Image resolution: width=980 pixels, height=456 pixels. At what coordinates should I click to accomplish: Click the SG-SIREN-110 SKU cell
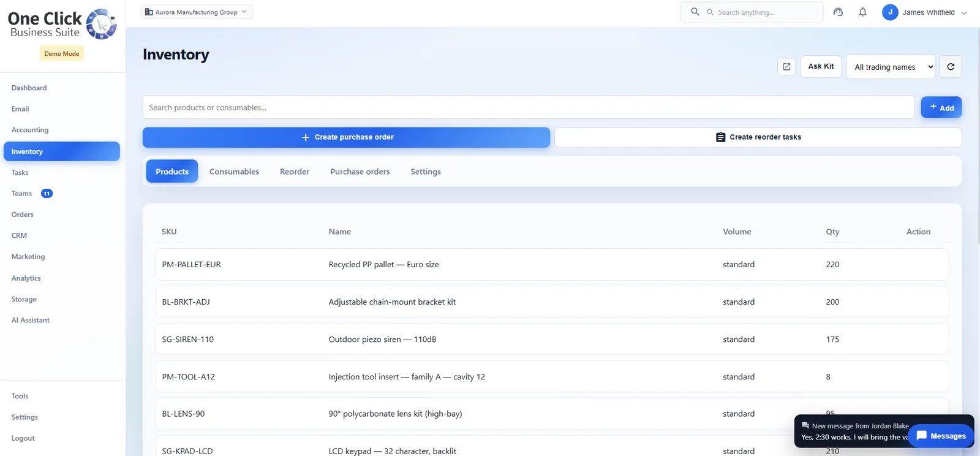point(188,340)
